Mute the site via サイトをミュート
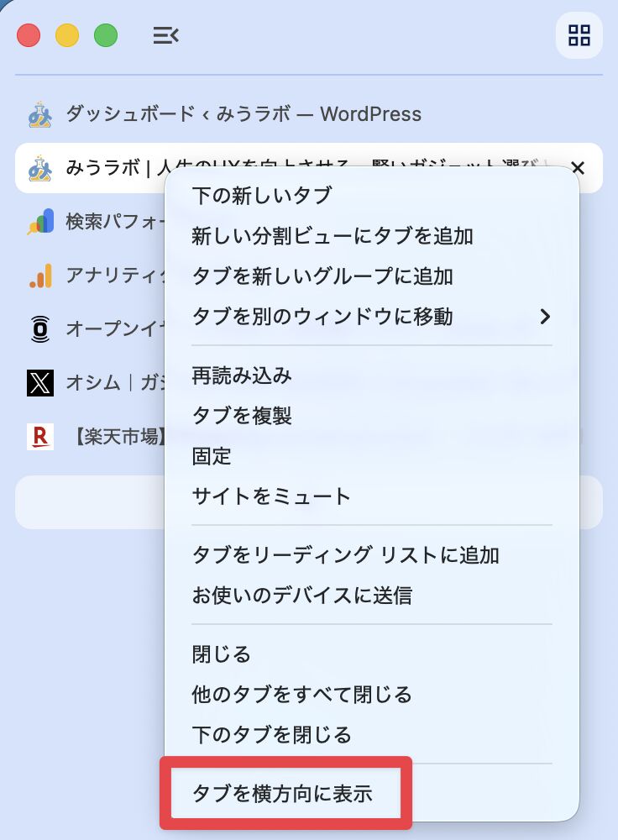The width and height of the screenshot is (618, 840). [271, 496]
